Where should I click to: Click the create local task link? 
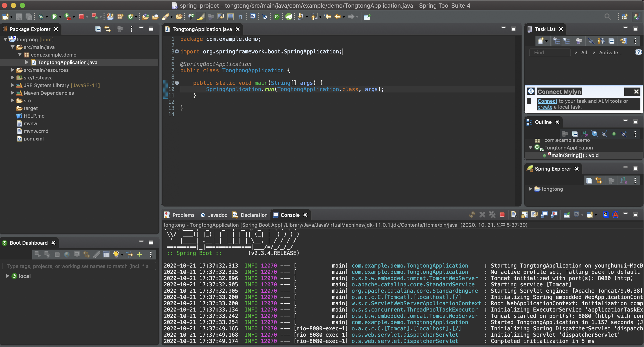[x=545, y=107]
